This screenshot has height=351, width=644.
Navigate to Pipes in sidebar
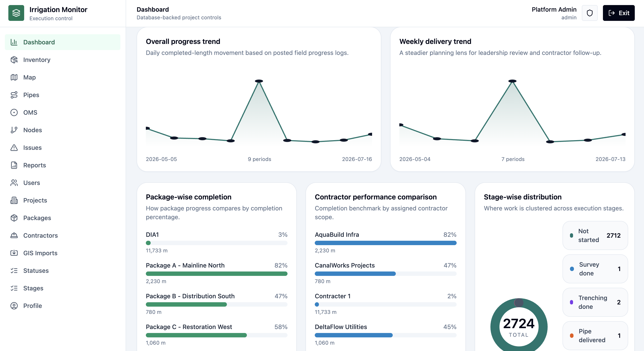click(x=63, y=95)
